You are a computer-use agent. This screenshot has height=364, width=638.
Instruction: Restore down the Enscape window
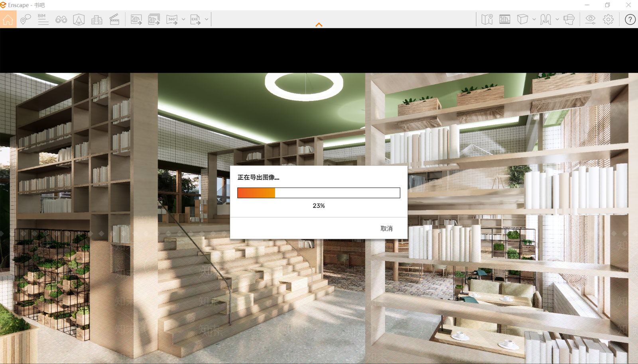(607, 5)
